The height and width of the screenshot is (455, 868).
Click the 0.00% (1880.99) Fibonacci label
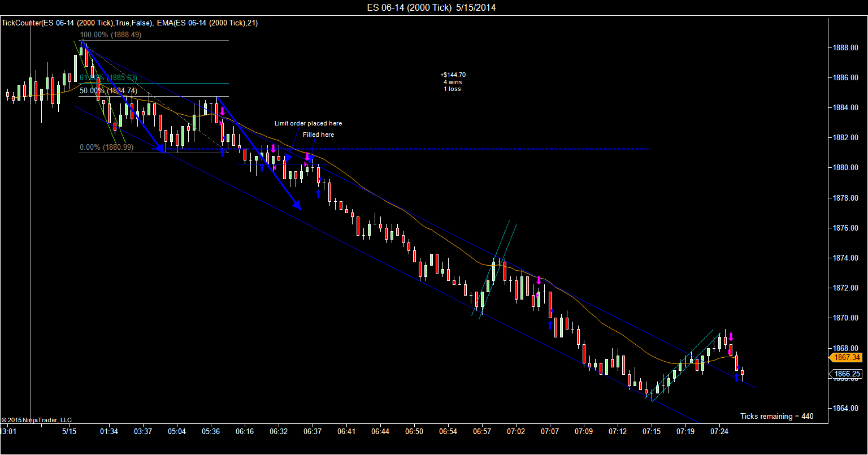(107, 147)
